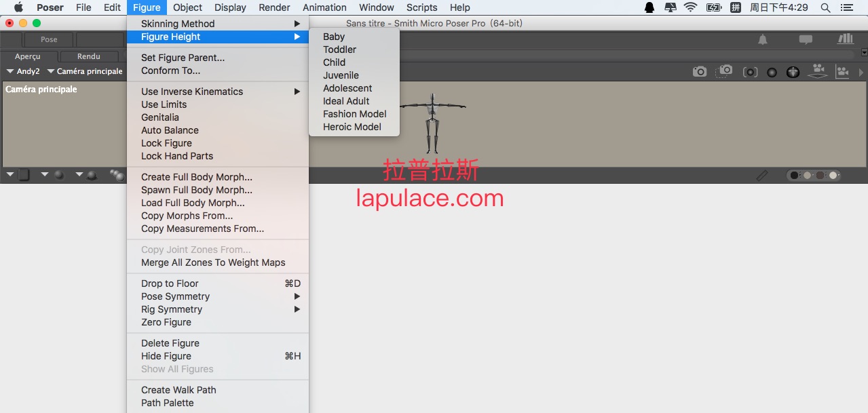Open dropdown arrow beside the single sphere icon

(x=44, y=175)
